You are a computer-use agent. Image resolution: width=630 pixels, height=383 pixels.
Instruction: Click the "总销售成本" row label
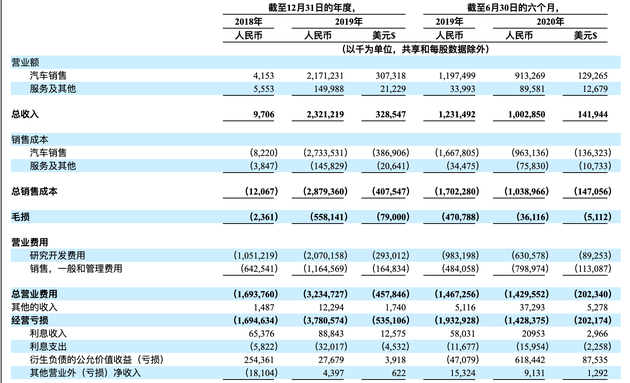[34, 191]
